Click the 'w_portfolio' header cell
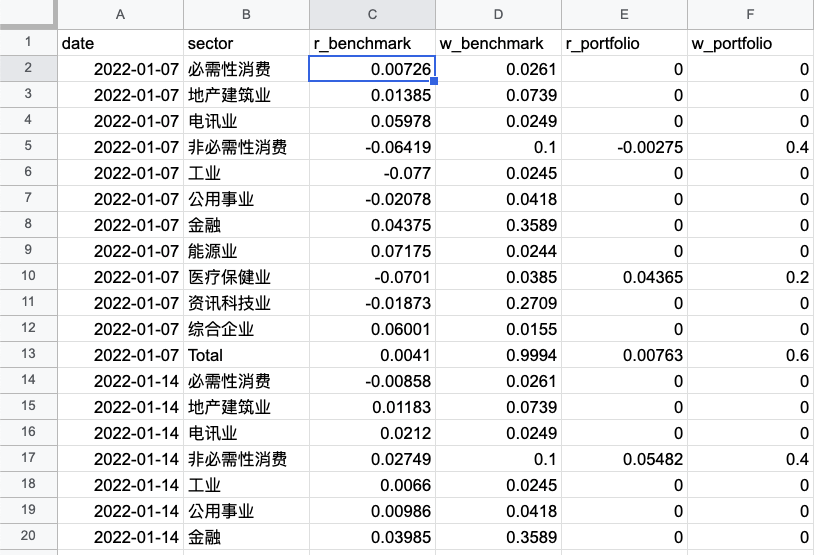 click(751, 43)
